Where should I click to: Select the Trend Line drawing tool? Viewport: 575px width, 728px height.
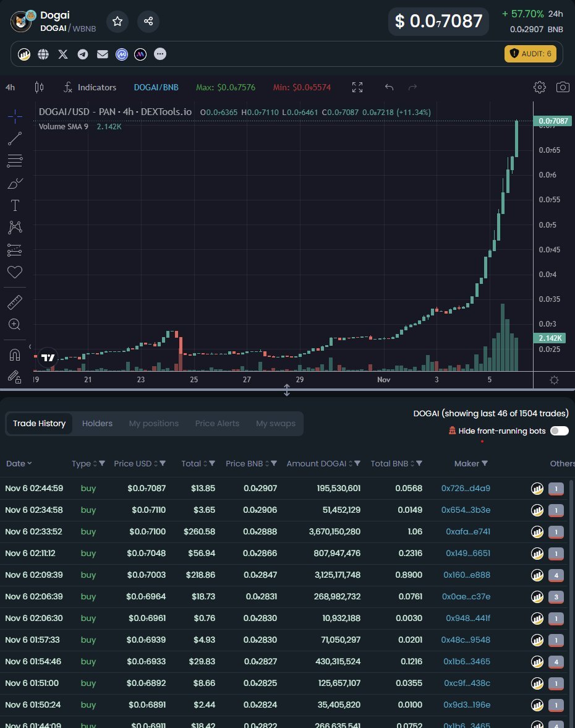click(15, 138)
